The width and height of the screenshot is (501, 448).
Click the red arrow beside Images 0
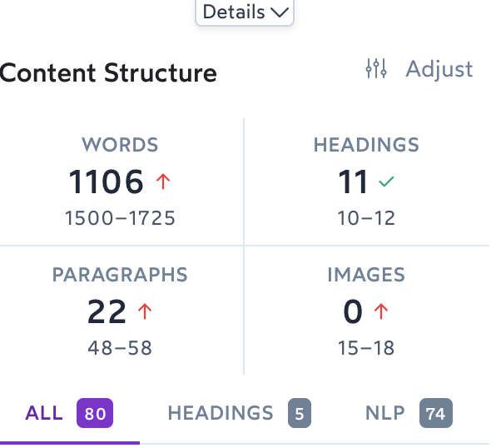point(381,311)
